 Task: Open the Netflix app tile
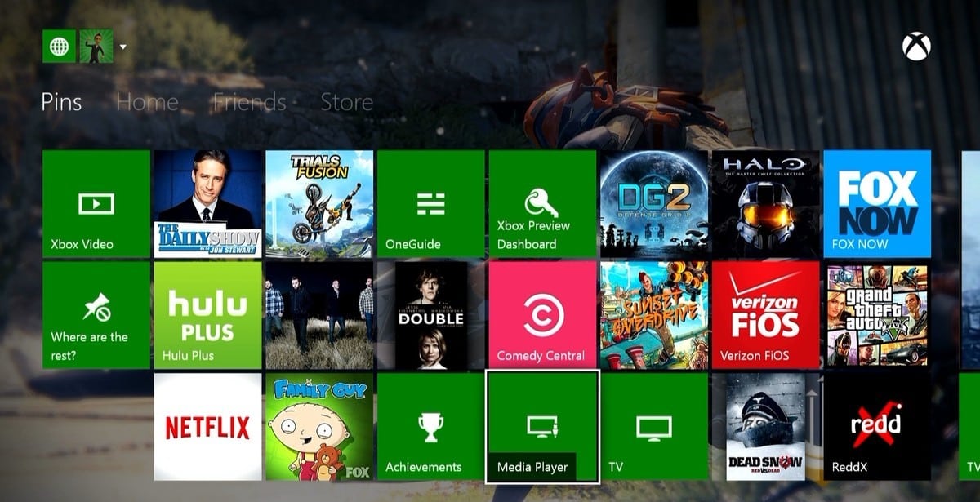point(208,427)
